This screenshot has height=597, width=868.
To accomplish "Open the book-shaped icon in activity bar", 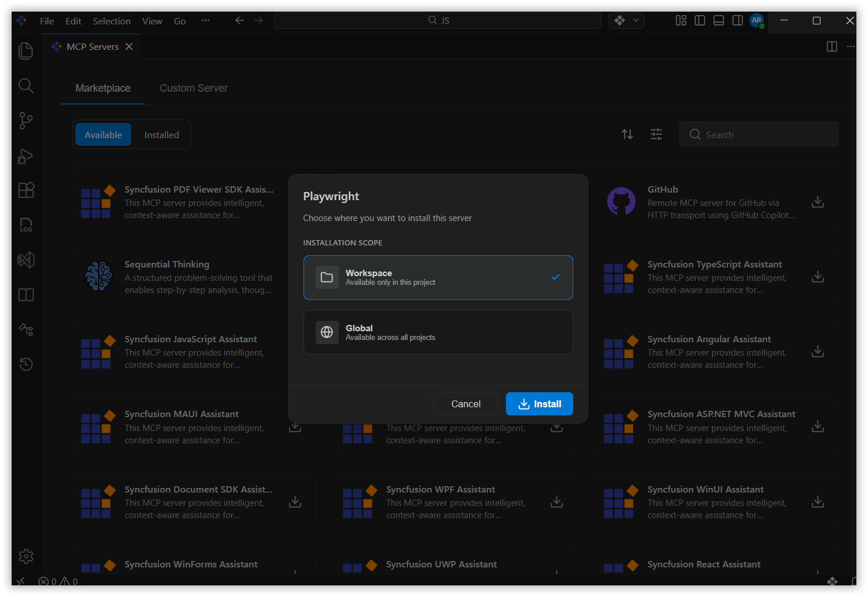I will click(x=26, y=295).
